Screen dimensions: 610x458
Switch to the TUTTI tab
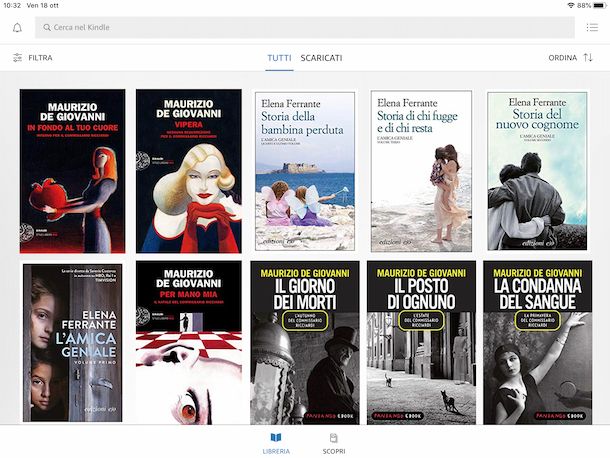[x=279, y=58]
